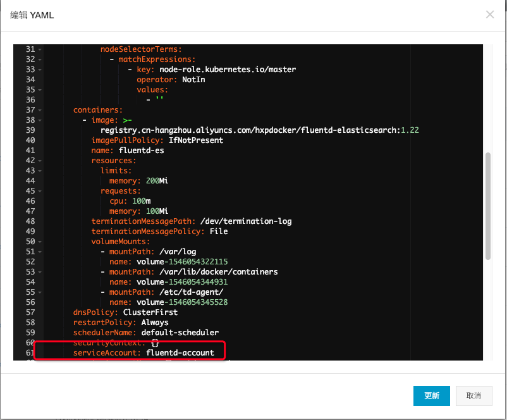Viewport: 507px width, 420px height.
Task: Click 'matchExpressions:' key text
Action: [157, 59]
